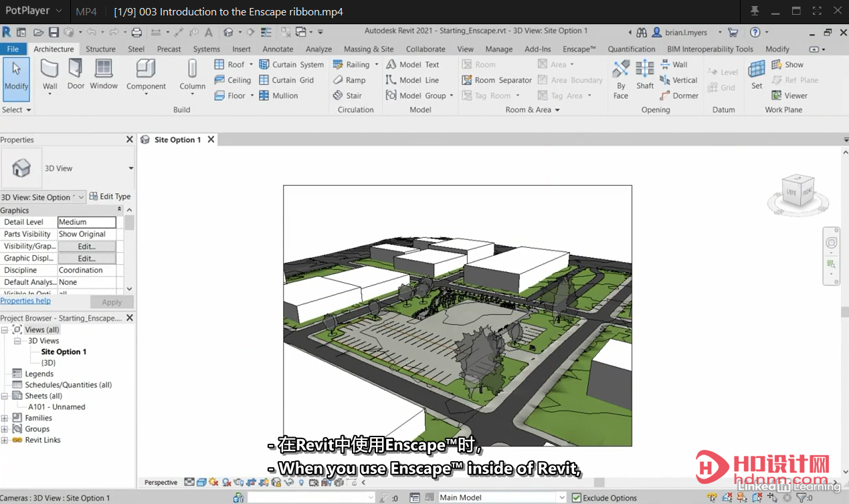Viewport: 849px width, 504px height.
Task: Click the Open folder icon in quick access toolbar
Action: tap(38, 32)
